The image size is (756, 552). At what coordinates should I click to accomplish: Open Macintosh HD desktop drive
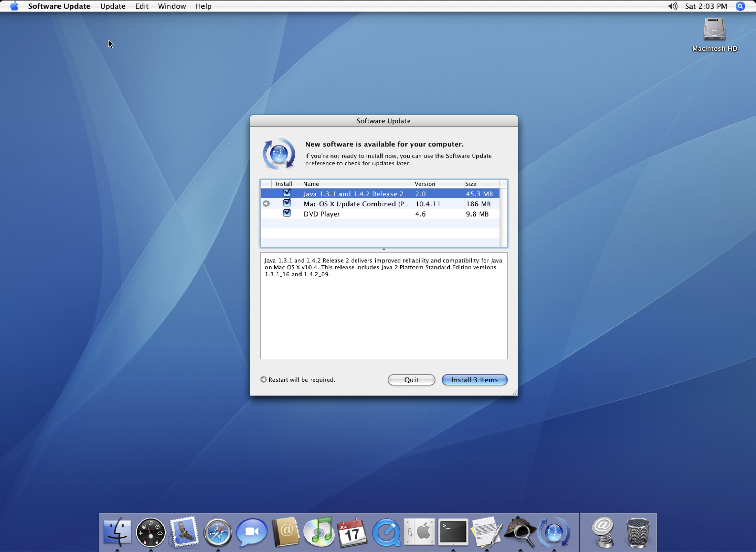coord(714,30)
